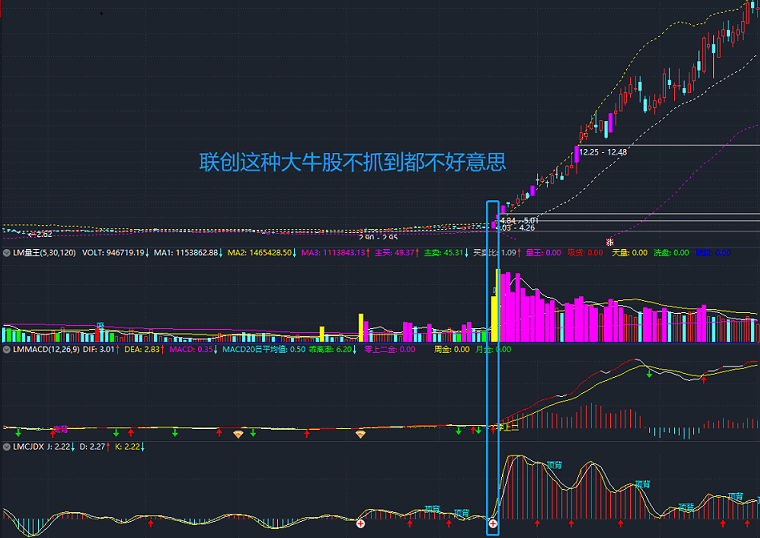This screenshot has height=538, width=760.
Task: Click the 12.25 - 12.48 price range label
Action: pyautogui.click(x=603, y=152)
